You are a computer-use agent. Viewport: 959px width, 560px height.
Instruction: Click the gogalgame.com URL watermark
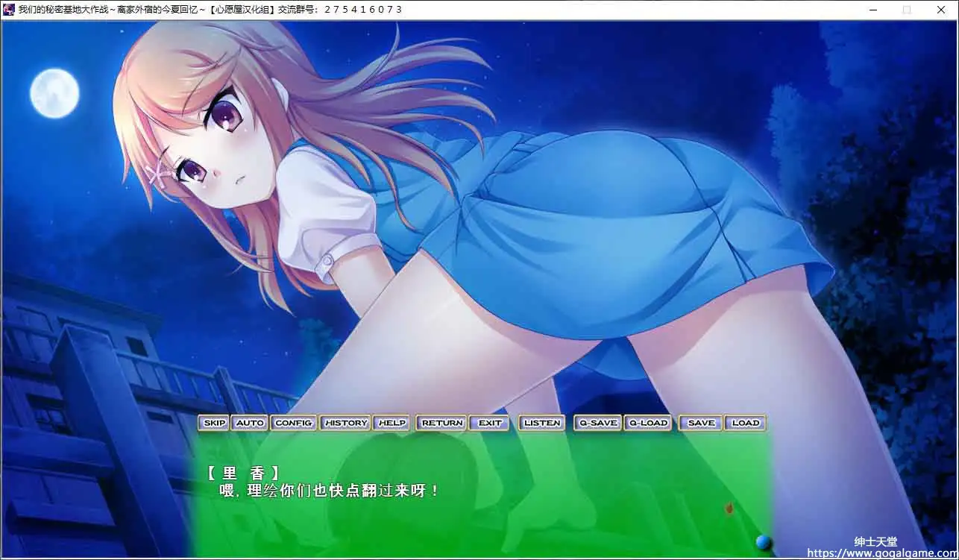click(x=881, y=553)
